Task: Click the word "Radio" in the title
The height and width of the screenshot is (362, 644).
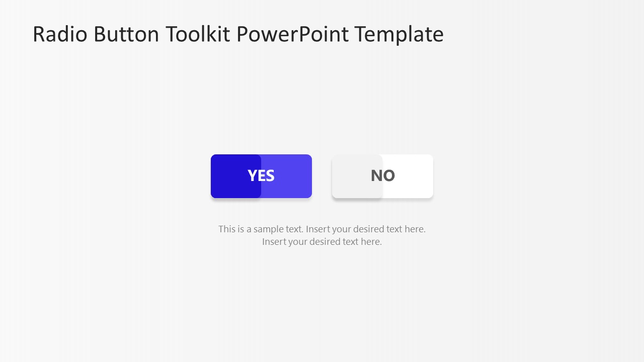Action: pos(60,34)
